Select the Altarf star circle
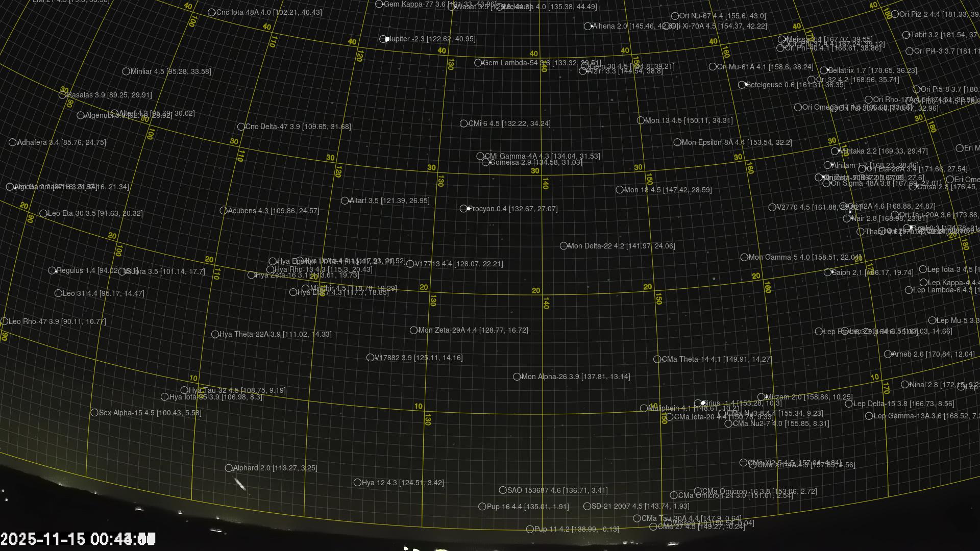Screen dimensions: 980x551 click(345, 201)
